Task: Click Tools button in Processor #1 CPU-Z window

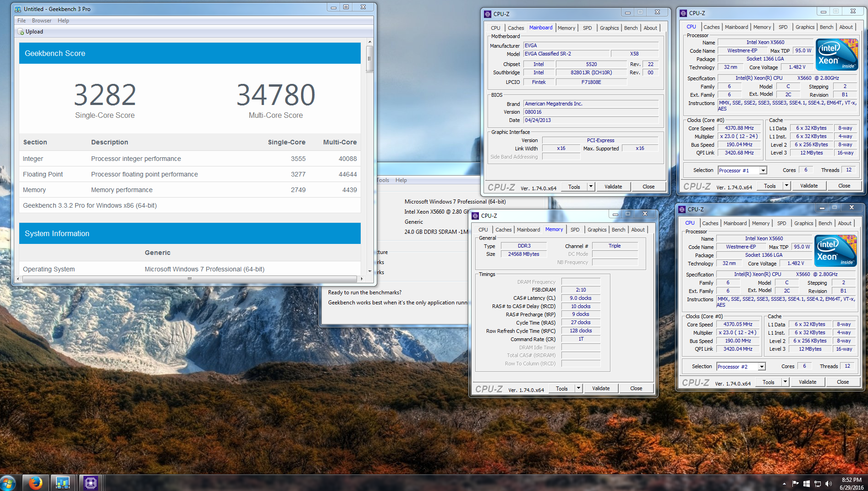Action: pyautogui.click(x=770, y=186)
